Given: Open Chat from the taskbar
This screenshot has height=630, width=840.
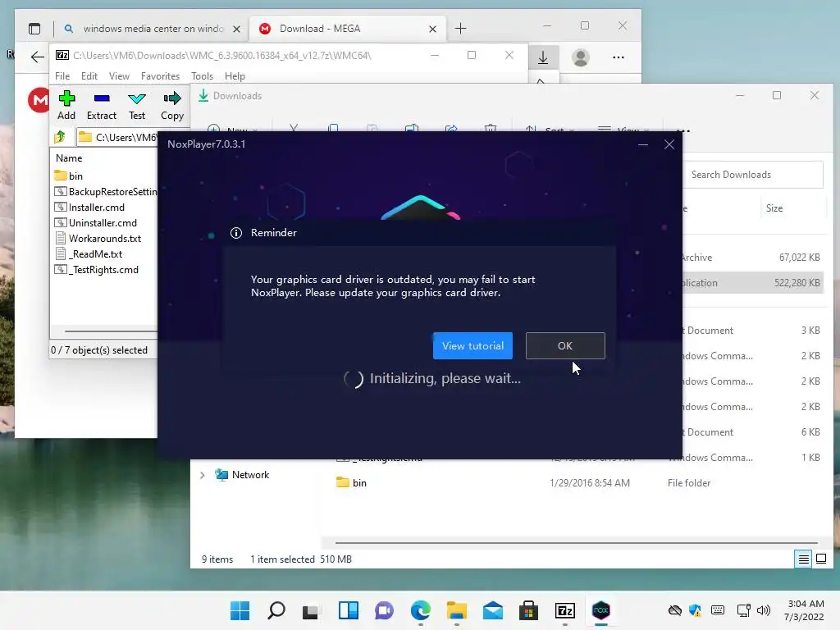Looking at the screenshot, I should click(x=384, y=610).
